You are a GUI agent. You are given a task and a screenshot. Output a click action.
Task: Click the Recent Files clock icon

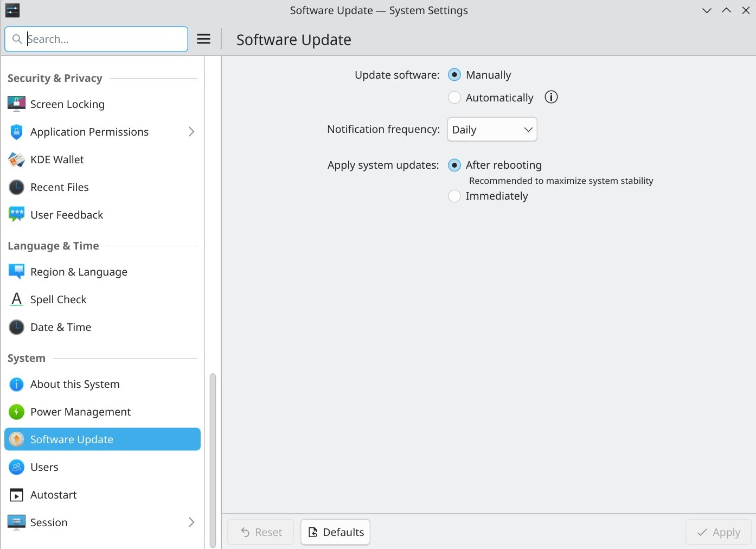click(x=16, y=187)
